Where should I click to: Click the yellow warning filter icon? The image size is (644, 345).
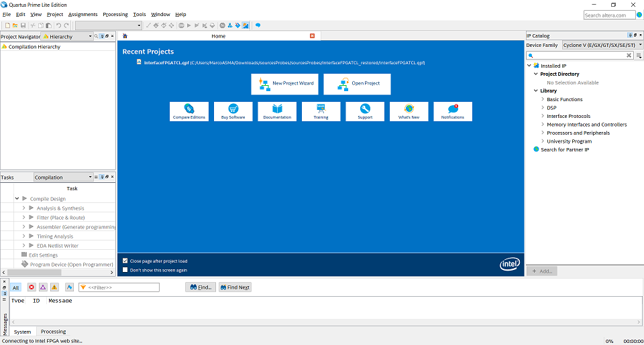[55, 287]
